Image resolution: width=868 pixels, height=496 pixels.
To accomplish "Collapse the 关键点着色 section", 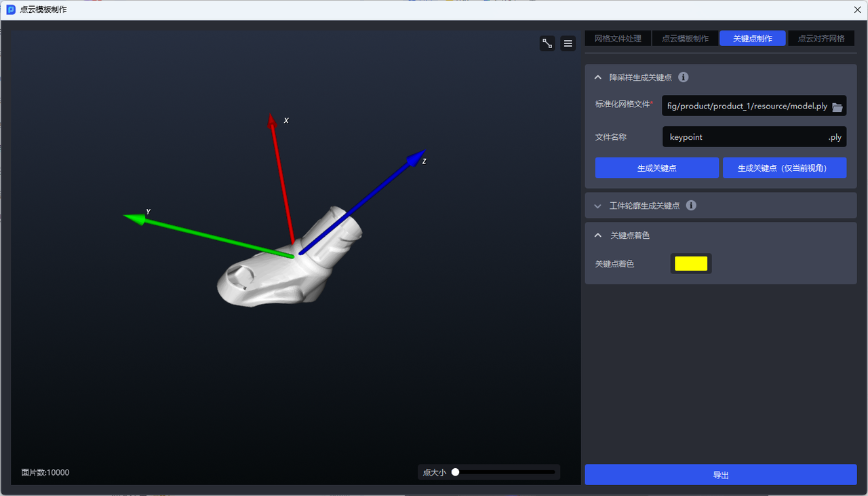I will pos(597,235).
